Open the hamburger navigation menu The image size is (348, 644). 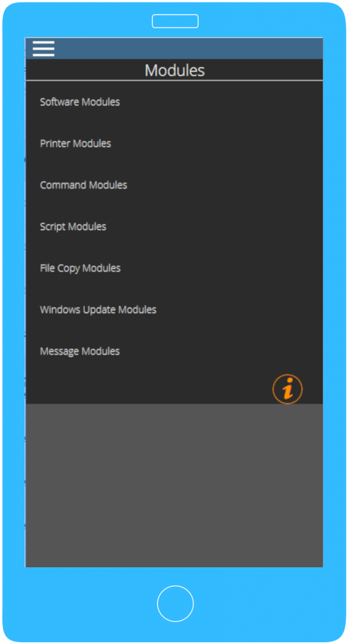[43, 49]
